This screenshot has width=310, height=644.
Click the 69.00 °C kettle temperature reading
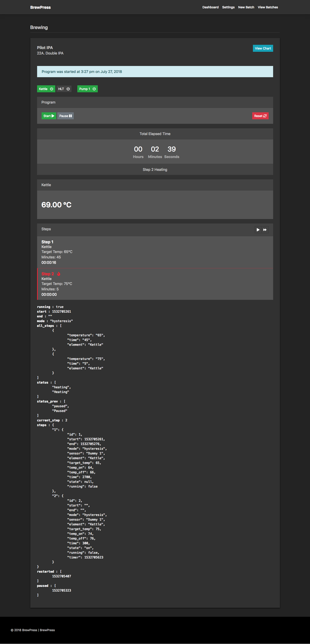click(56, 205)
